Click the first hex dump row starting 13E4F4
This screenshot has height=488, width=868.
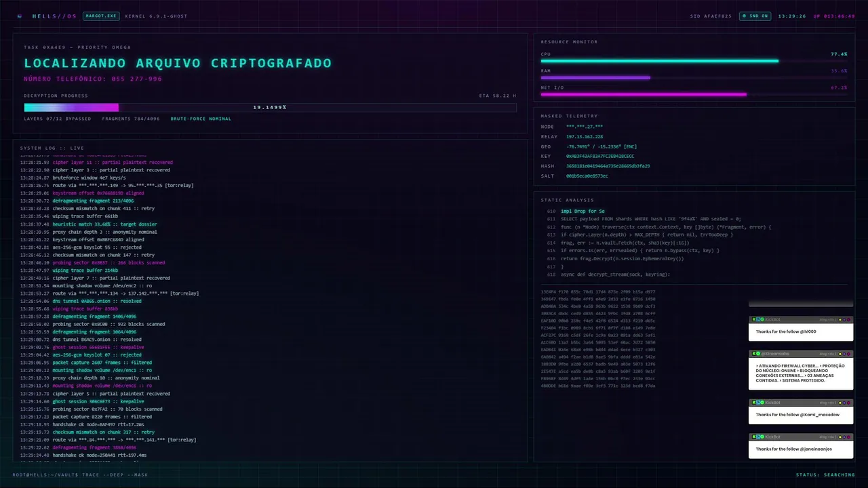[598, 291]
